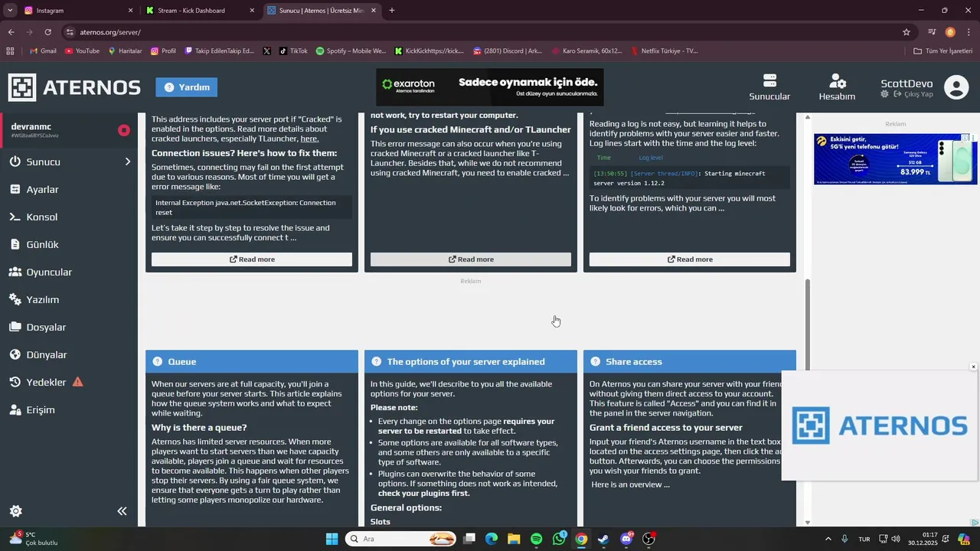Follow the 'here.' link about cracked launchers
This screenshot has height=551, width=980.
(x=309, y=139)
